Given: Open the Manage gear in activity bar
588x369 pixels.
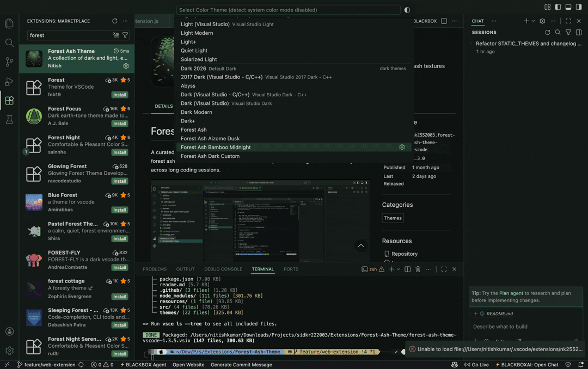Looking at the screenshot, I should point(9,350).
